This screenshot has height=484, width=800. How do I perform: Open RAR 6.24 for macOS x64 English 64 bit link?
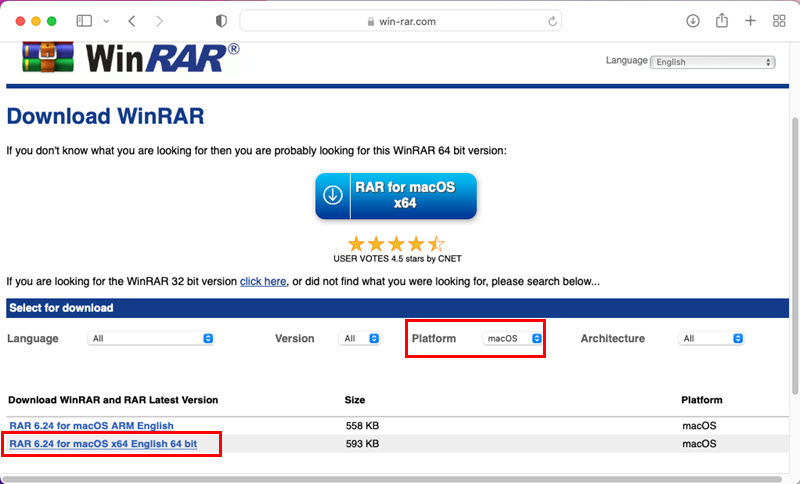[103, 444]
